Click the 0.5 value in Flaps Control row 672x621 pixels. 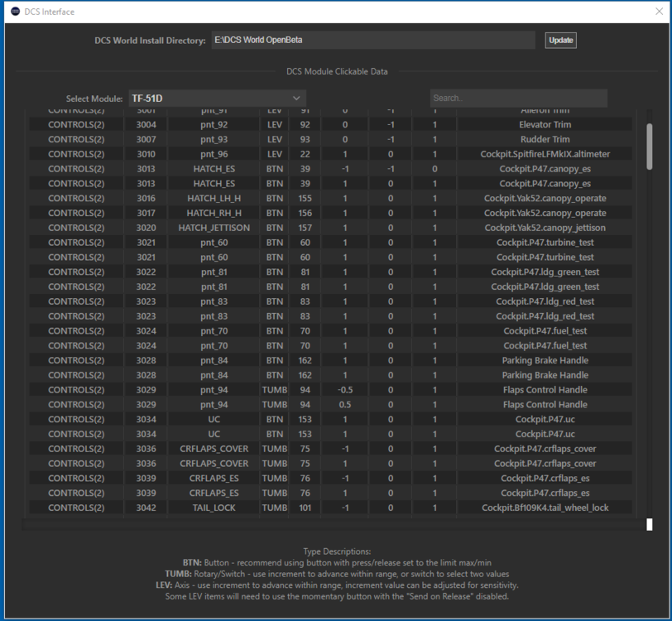[345, 404]
